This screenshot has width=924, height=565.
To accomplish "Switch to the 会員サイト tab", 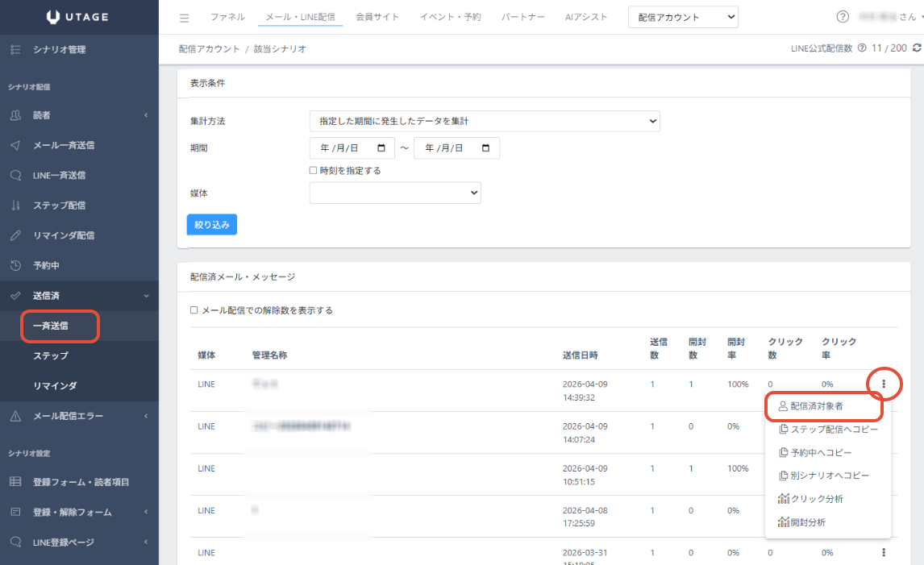I will [377, 17].
